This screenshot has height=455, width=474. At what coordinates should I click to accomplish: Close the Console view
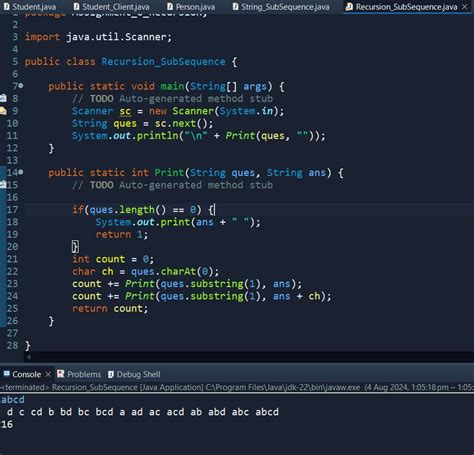pyautogui.click(x=48, y=374)
